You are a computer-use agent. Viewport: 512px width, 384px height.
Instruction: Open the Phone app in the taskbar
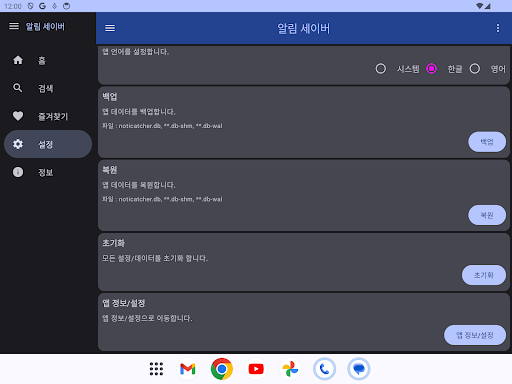pos(324,369)
